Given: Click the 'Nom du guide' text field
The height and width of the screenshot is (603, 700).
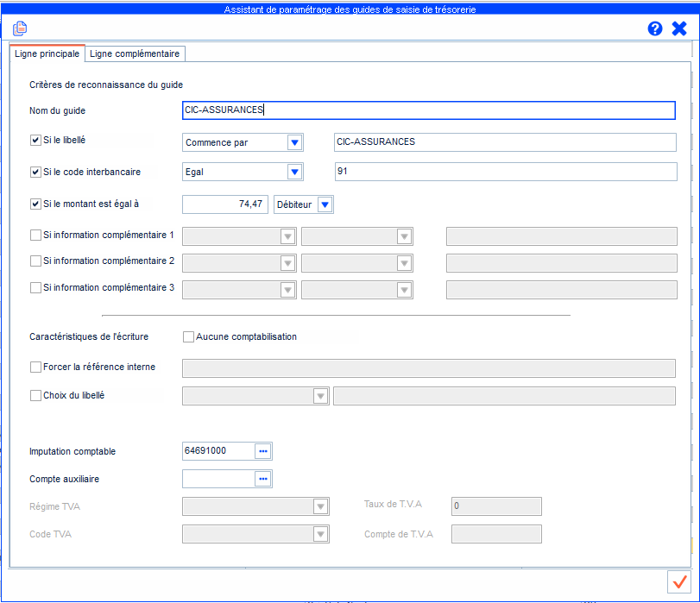Looking at the screenshot, I should click(428, 110).
